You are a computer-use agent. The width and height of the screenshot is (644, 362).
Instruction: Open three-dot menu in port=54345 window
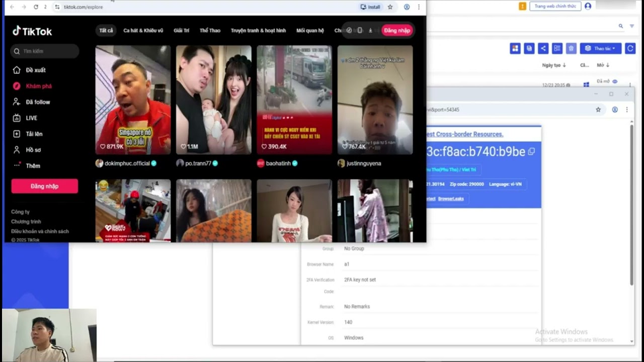tap(627, 110)
